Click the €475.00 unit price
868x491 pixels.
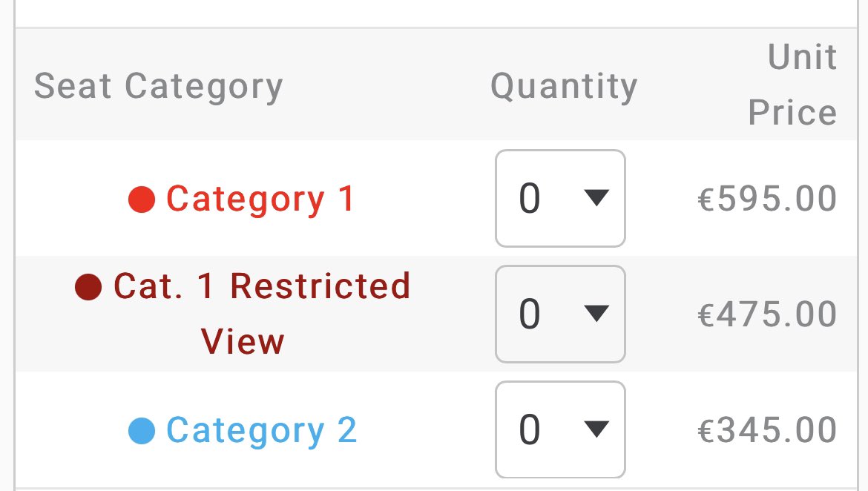pos(767,314)
